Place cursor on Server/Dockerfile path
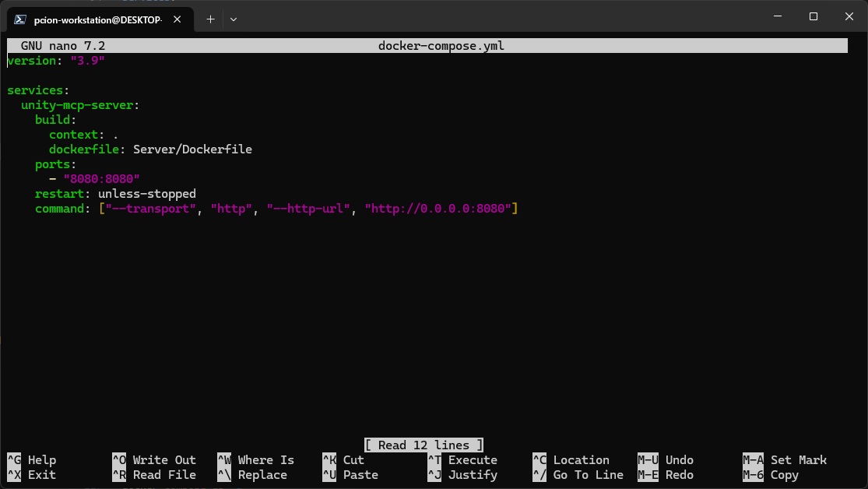Image resolution: width=868 pixels, height=489 pixels. pos(192,150)
